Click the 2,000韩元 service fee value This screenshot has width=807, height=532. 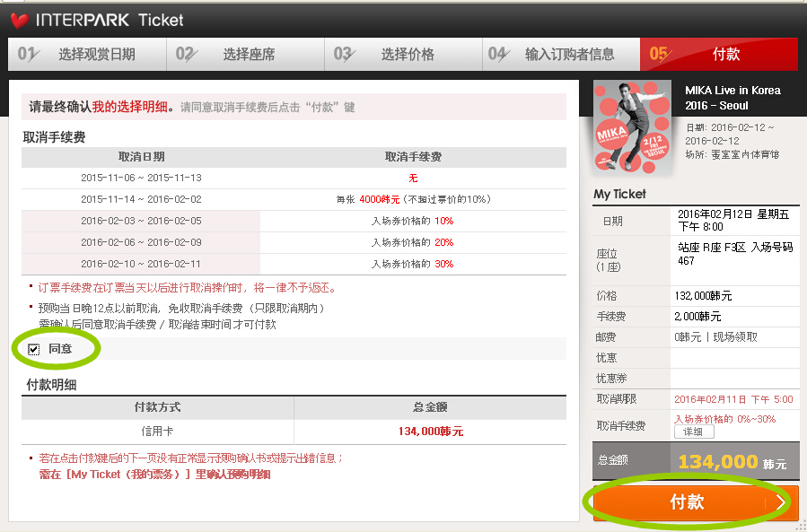697,317
